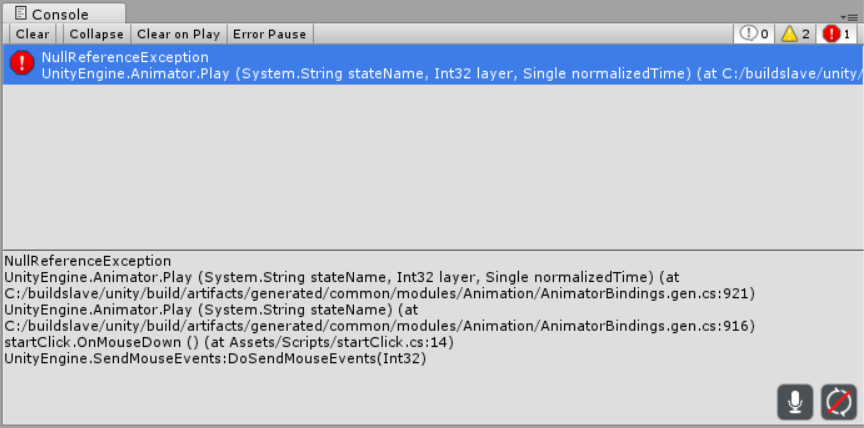This screenshot has height=428, width=864.
Task: Select the NullReferenceException log entry
Action: pyautogui.click(x=433, y=64)
